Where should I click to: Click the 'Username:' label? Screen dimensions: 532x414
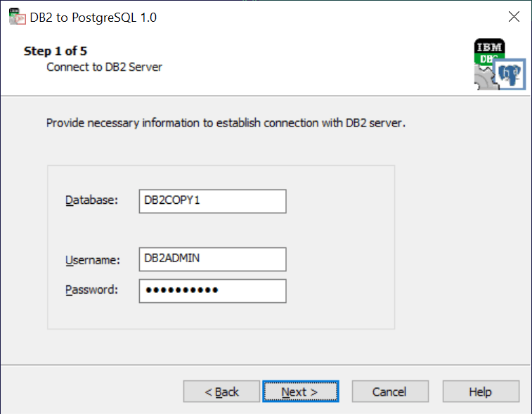[x=93, y=260]
